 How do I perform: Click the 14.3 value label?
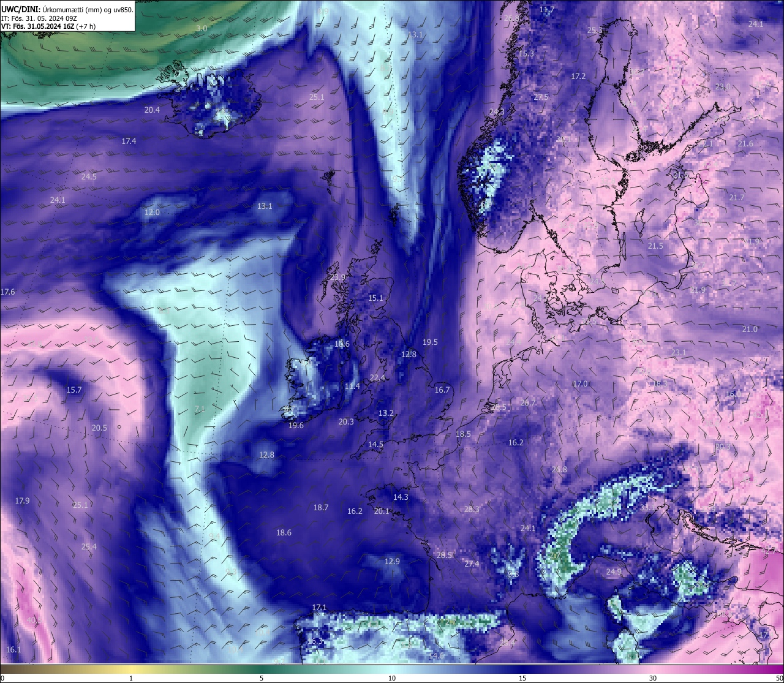tap(401, 497)
